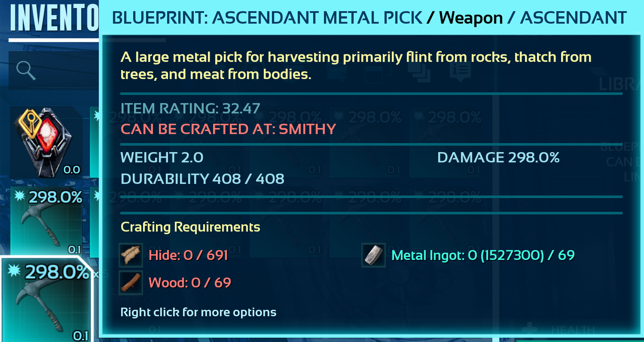644x342 pixels.
Task: Click the Metal Ingot requirement count text
Action: tap(483, 255)
